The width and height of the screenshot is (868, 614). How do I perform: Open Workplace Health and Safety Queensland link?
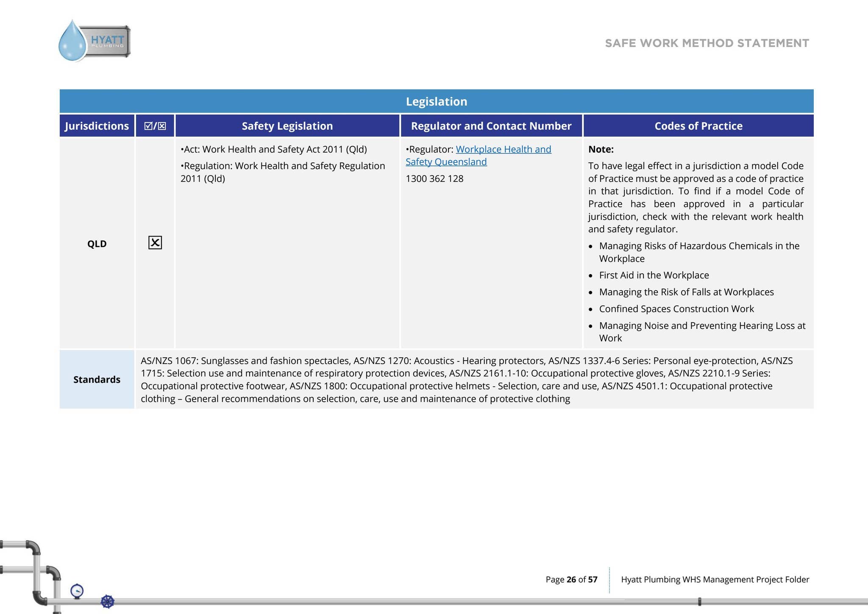478,156
